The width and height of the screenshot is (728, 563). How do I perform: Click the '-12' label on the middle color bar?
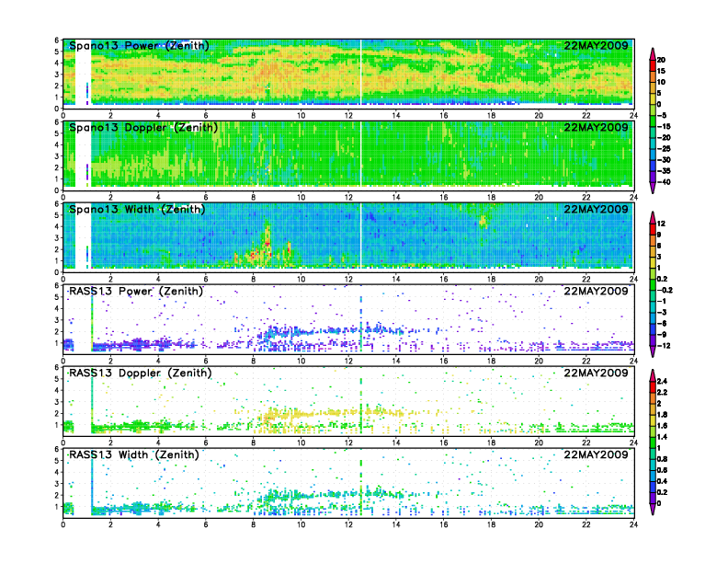[x=664, y=346]
